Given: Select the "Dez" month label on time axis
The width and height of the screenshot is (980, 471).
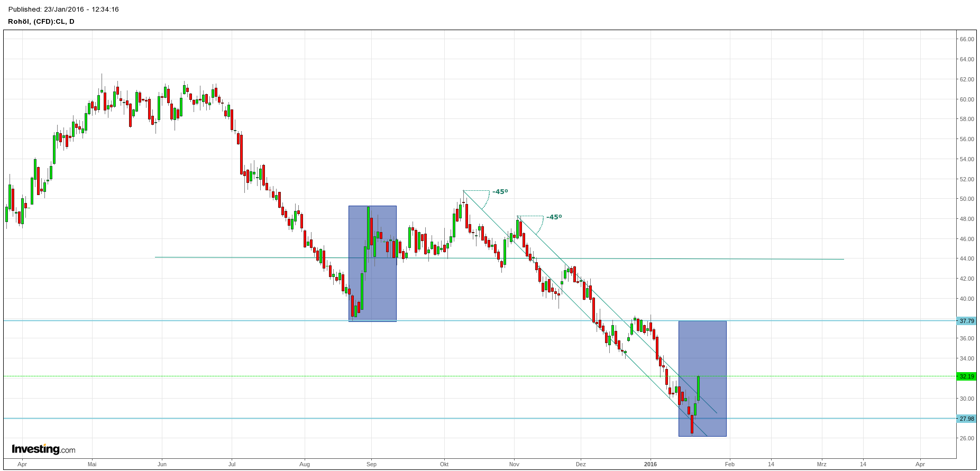Looking at the screenshot, I should coord(581,464).
